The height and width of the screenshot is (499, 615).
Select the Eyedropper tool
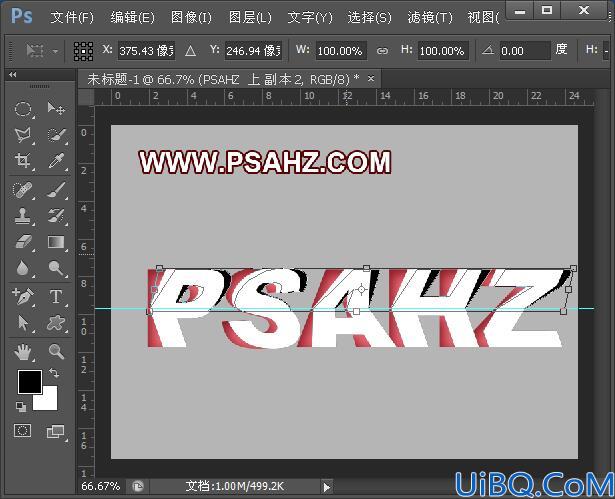(56, 160)
